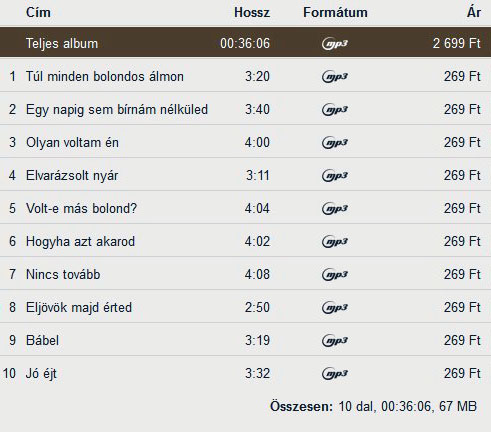Click mp3 icon for Elvarázsolt nyár
The width and height of the screenshot is (491, 432).
[x=335, y=176]
